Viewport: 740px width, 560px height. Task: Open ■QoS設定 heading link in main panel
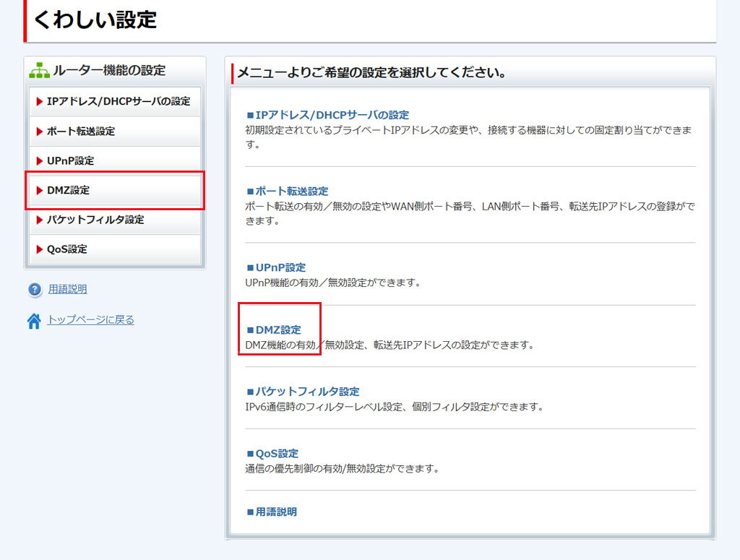(x=272, y=454)
